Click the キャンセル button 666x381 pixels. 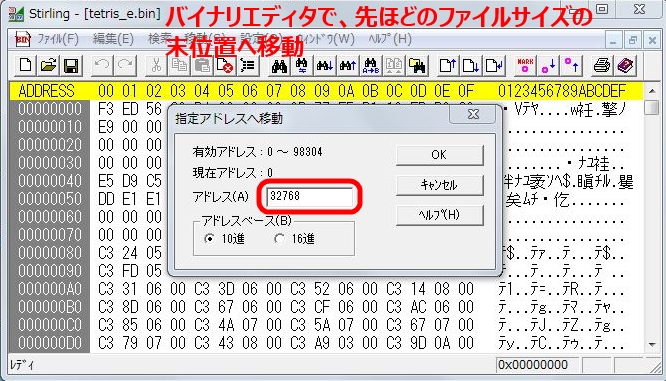coord(439,185)
